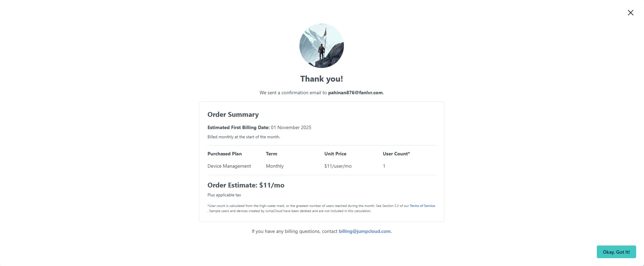Click the Monthly term value
Screen dimensions: 644x266
tap(275, 166)
